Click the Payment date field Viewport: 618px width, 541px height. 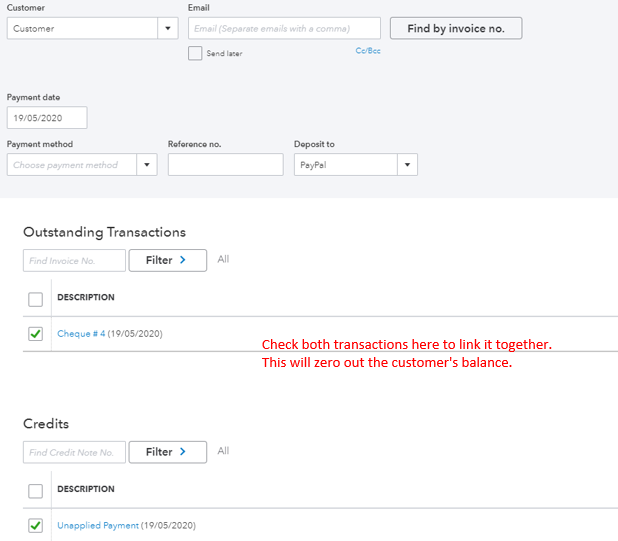coord(47,118)
